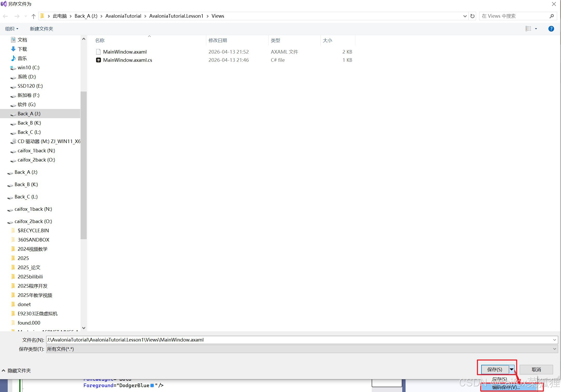561x392 pixels.
Task: Click the navigation pane vertical scrollbar
Action: tap(83, 165)
